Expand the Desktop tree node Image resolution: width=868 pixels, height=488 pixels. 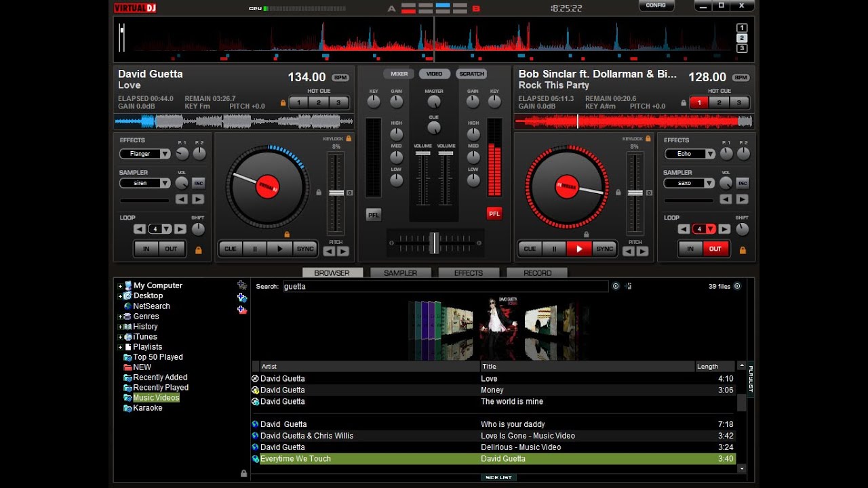tap(120, 296)
